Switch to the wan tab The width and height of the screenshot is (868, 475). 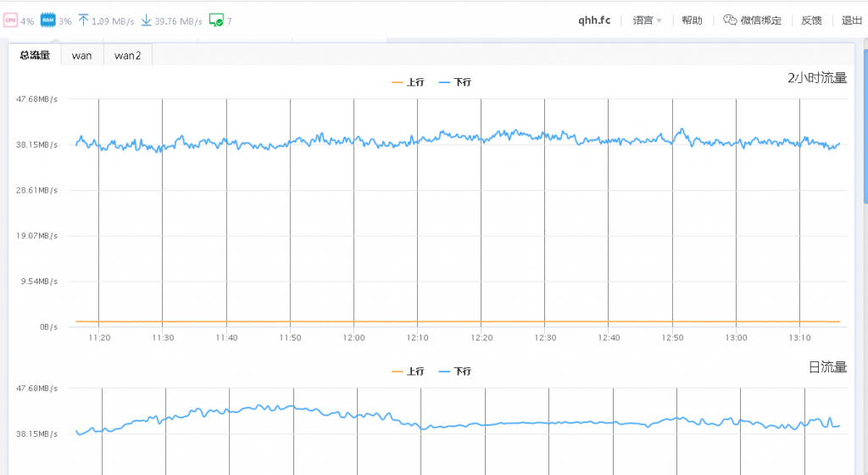point(82,55)
